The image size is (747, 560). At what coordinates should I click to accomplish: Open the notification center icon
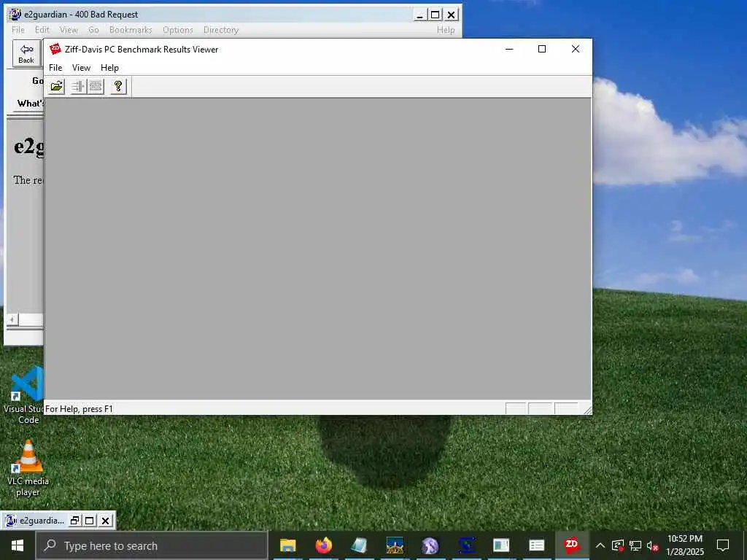[723, 545]
